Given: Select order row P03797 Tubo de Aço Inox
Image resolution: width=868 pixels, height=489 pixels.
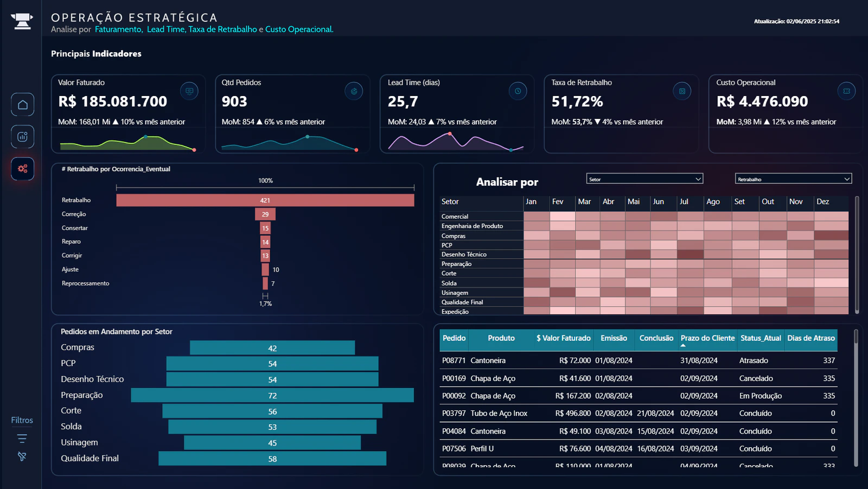Looking at the screenshot, I should tap(639, 413).
